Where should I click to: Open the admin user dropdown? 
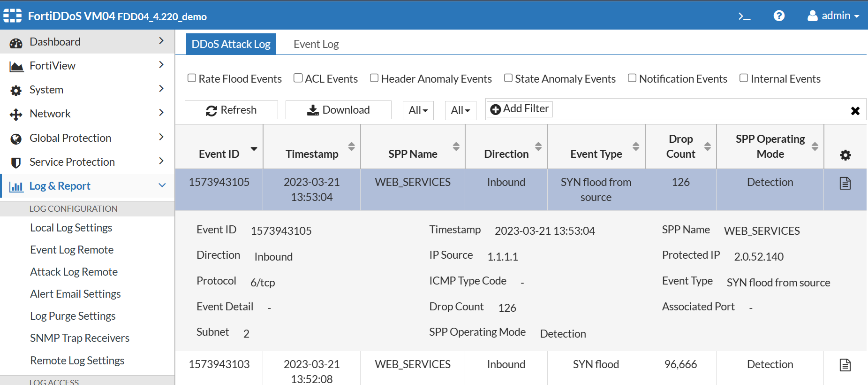point(833,16)
